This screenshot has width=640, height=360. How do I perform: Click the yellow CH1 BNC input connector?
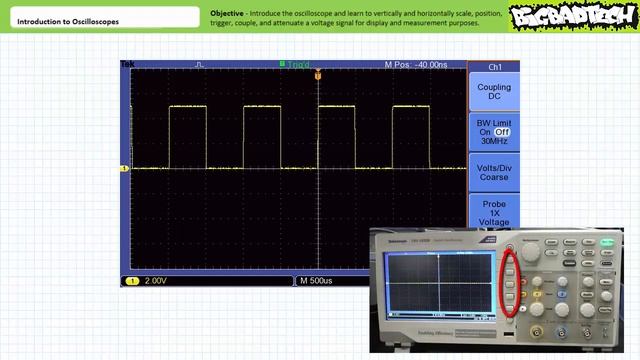(536, 332)
